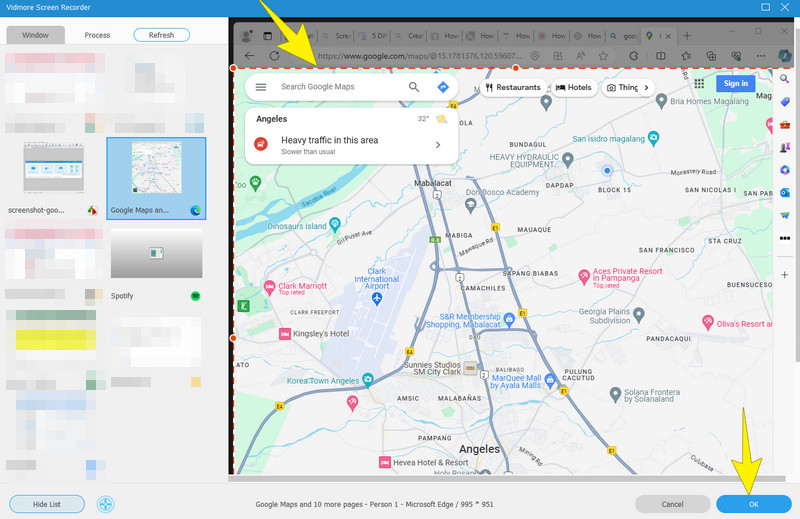Viewport: 800px width, 519px height.
Task: Select the Google Maps window thumbnail
Action: point(156,178)
